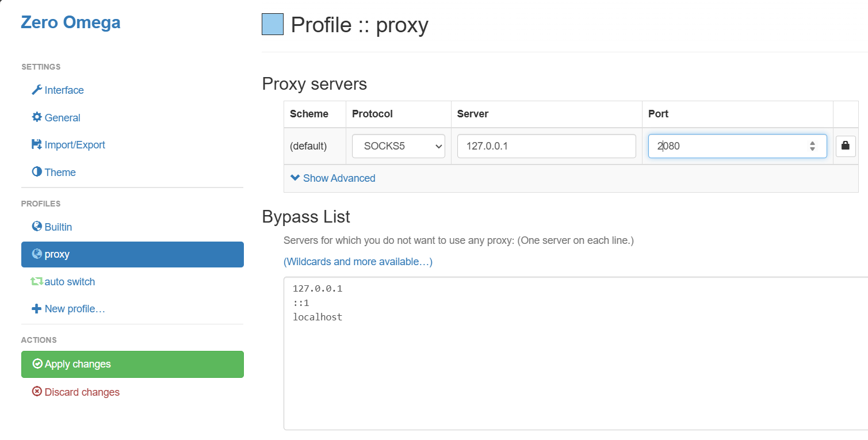
Task: Click the blue profile color swatch
Action: click(273, 25)
